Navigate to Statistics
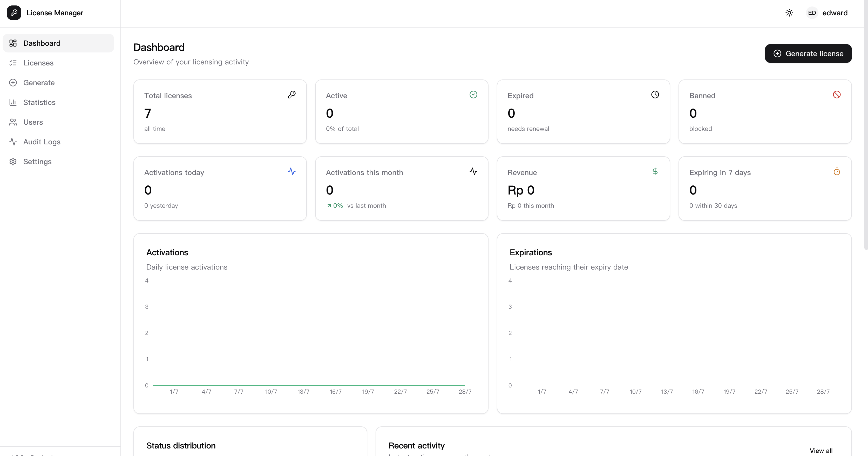 (58, 102)
